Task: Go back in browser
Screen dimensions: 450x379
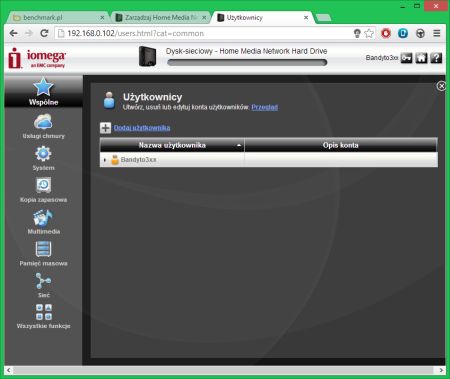Action: (13, 33)
